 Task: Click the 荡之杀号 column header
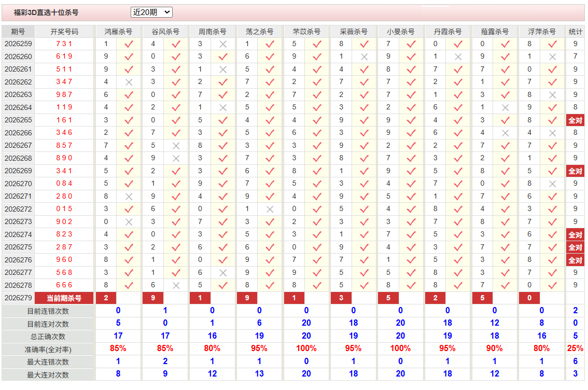(x=259, y=32)
